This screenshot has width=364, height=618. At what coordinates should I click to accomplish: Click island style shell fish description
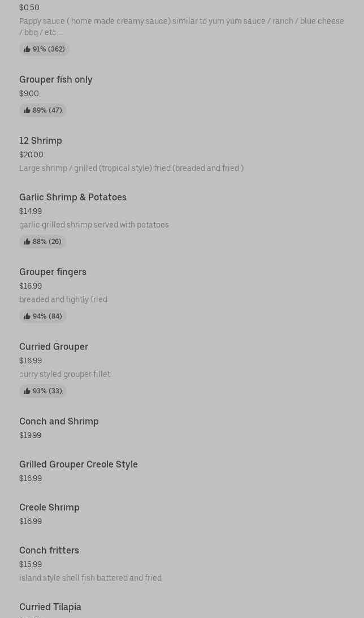click(x=90, y=578)
